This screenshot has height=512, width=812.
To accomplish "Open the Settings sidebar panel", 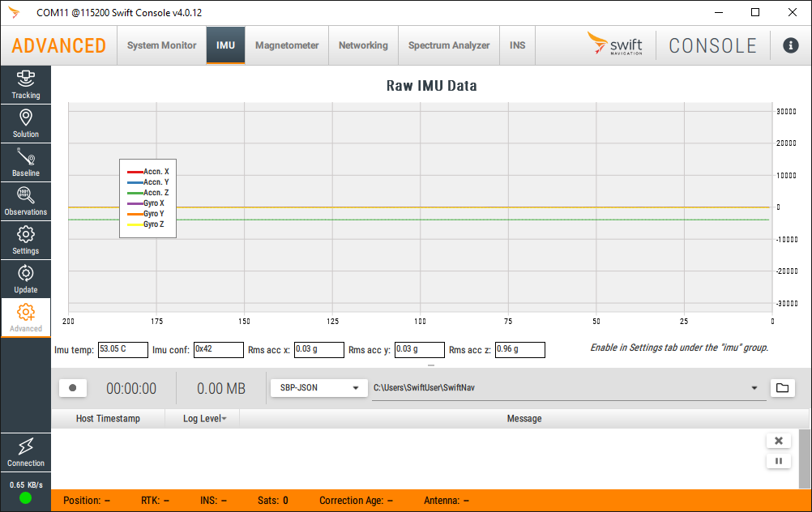I will (25, 241).
